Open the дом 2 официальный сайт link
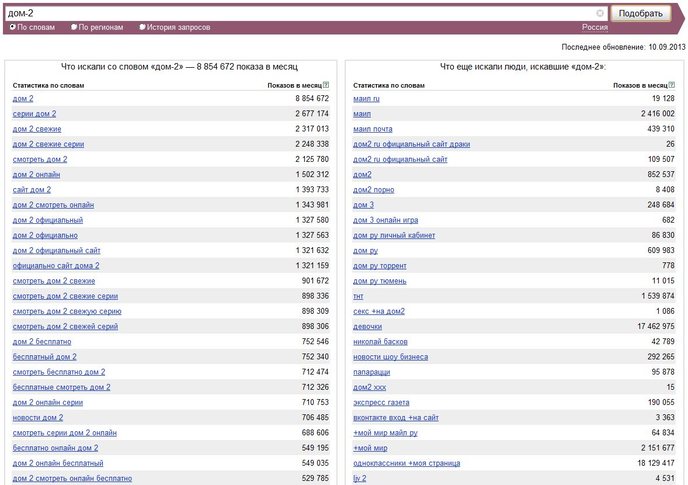 (x=57, y=251)
